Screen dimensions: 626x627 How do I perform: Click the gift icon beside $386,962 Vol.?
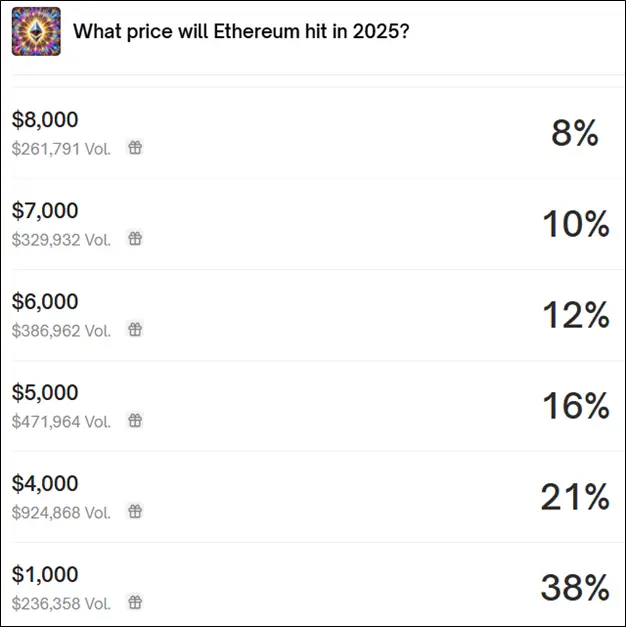[x=135, y=329]
